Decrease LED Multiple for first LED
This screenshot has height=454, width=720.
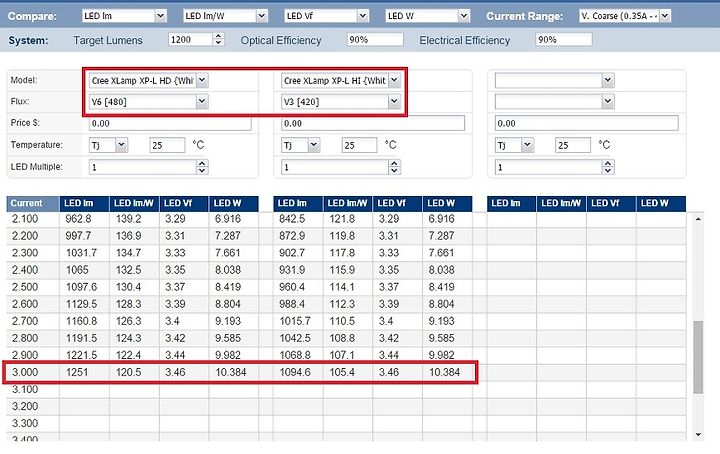click(202, 170)
